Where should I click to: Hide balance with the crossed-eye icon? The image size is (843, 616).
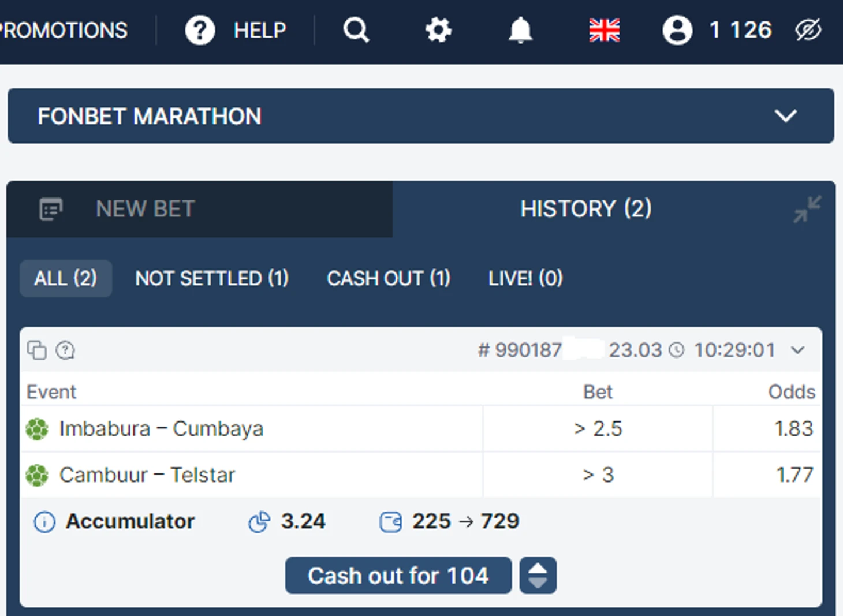(808, 30)
